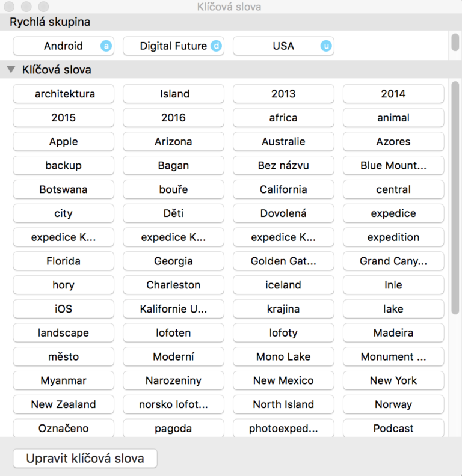Screen dimensions: 462x476
Task: Close the Klíčová slova window
Action: click(x=10, y=7)
